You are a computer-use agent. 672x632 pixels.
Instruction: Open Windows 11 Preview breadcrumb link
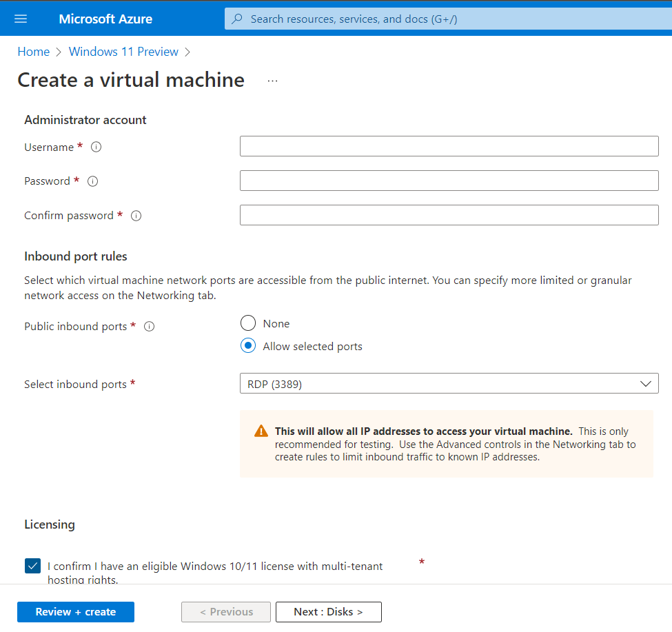click(123, 52)
